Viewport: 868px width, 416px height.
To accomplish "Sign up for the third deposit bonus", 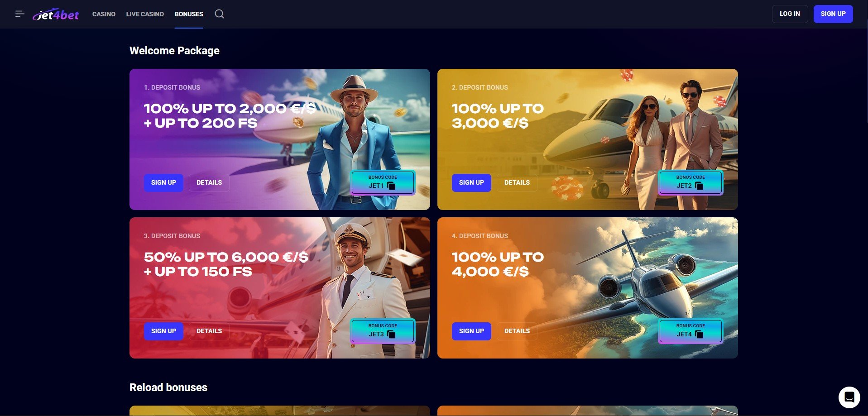I will (x=163, y=331).
